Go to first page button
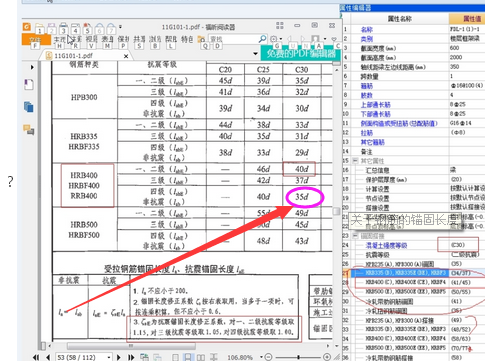The height and width of the screenshot is (361, 485). [x=36, y=357]
